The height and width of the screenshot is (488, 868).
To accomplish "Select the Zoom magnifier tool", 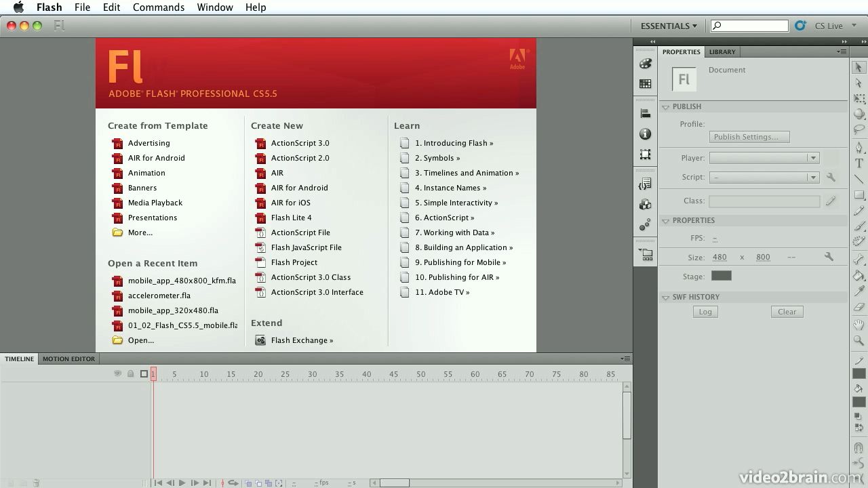I will click(859, 341).
